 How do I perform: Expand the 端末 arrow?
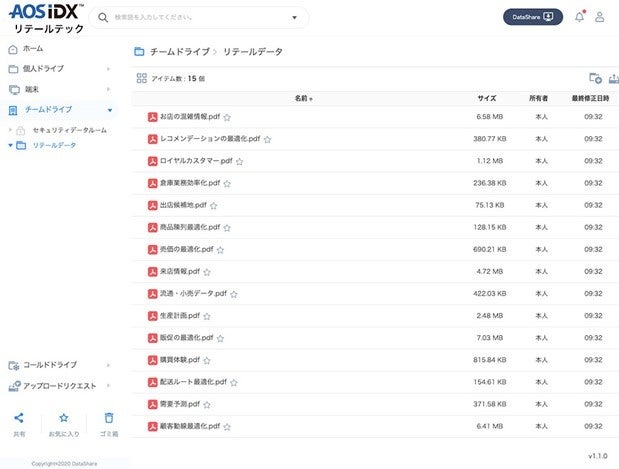[108, 90]
